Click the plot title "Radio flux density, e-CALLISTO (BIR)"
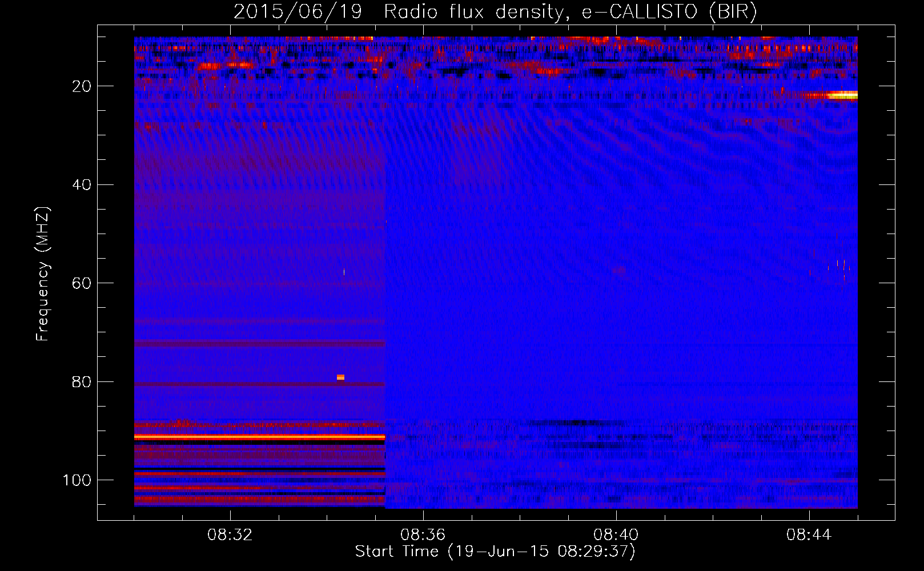This screenshot has width=924, height=571. point(570,11)
